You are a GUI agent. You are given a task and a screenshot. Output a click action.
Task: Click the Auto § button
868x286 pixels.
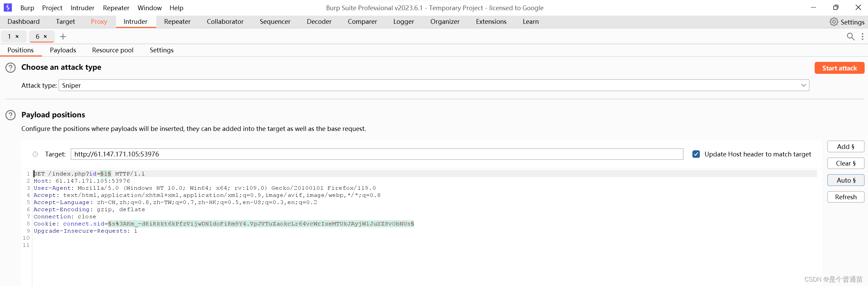pos(846,180)
